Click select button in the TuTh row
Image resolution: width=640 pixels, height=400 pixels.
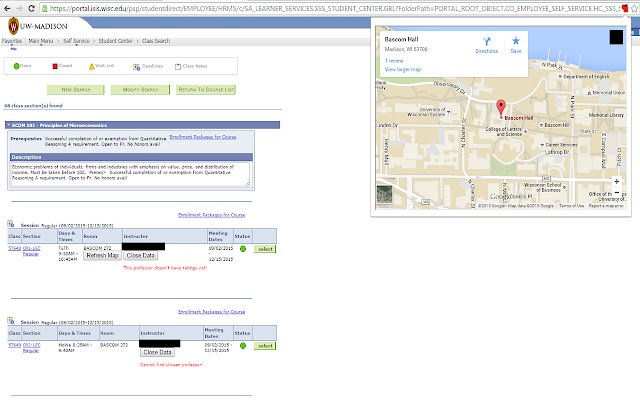point(265,249)
